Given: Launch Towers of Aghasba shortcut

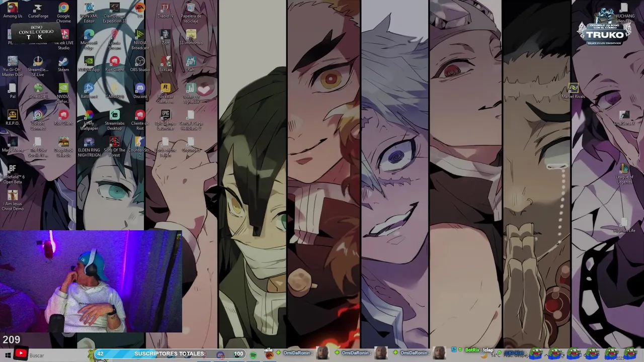Looking at the screenshot, I should (x=191, y=93).
